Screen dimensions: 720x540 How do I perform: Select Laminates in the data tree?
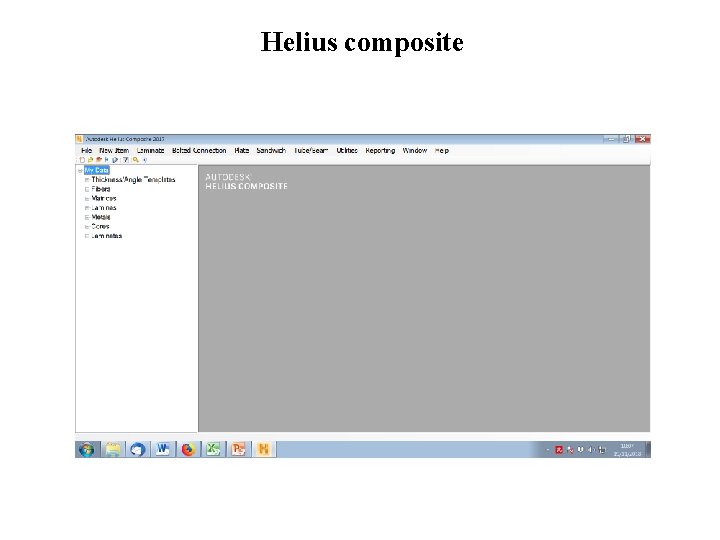107,236
